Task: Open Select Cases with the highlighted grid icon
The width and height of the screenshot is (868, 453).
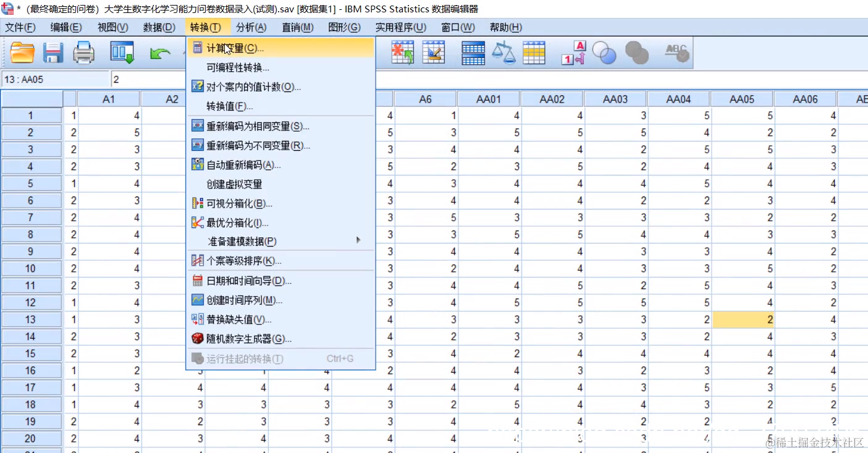Action: click(x=534, y=53)
